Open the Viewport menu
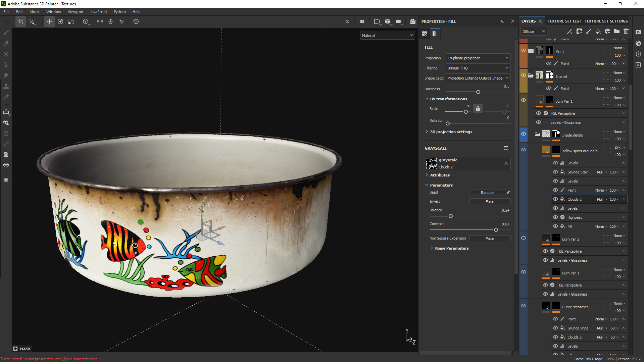Image resolution: width=644 pixels, height=362 pixels. pos(76,12)
